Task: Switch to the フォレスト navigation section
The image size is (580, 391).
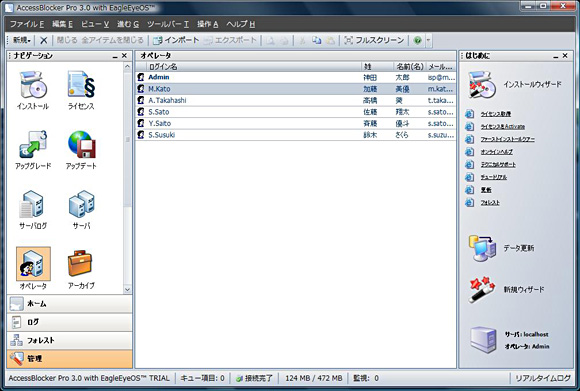Action: pos(70,340)
